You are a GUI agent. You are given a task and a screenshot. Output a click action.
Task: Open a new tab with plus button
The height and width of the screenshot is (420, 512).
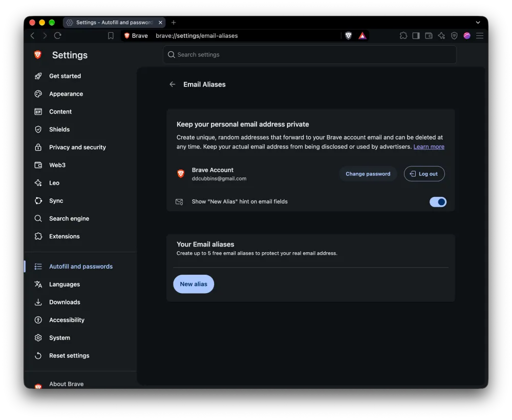click(x=174, y=22)
